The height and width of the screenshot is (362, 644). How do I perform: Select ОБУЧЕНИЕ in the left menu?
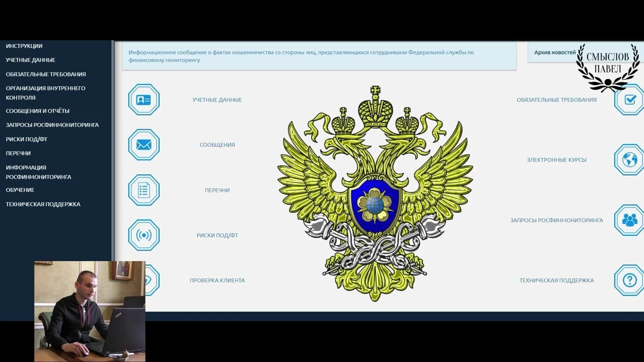20,190
